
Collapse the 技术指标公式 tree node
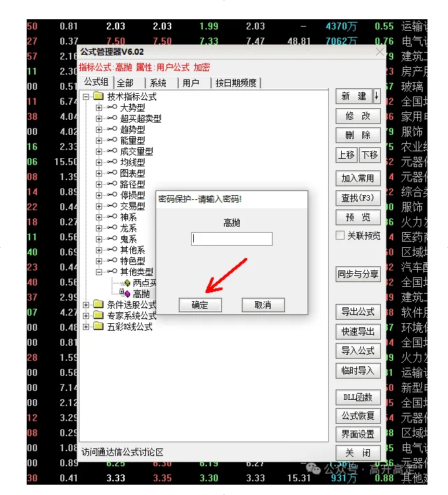86,97
